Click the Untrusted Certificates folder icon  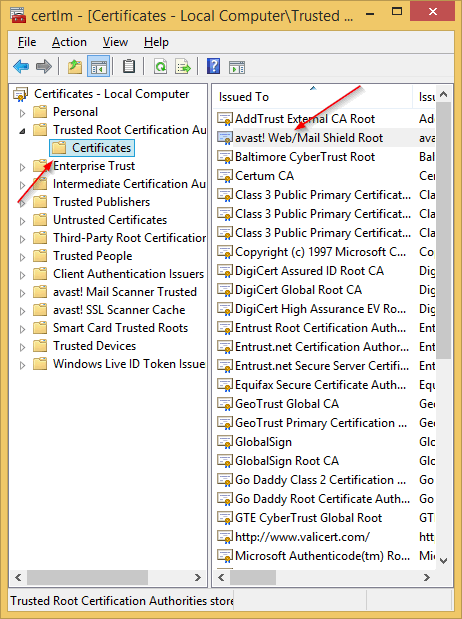(40, 220)
